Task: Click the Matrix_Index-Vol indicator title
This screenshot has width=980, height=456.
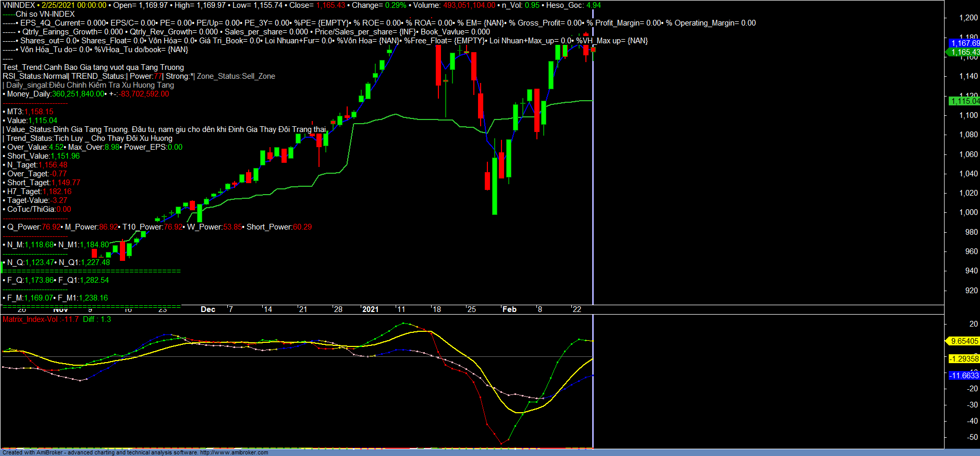Action: 30,319
